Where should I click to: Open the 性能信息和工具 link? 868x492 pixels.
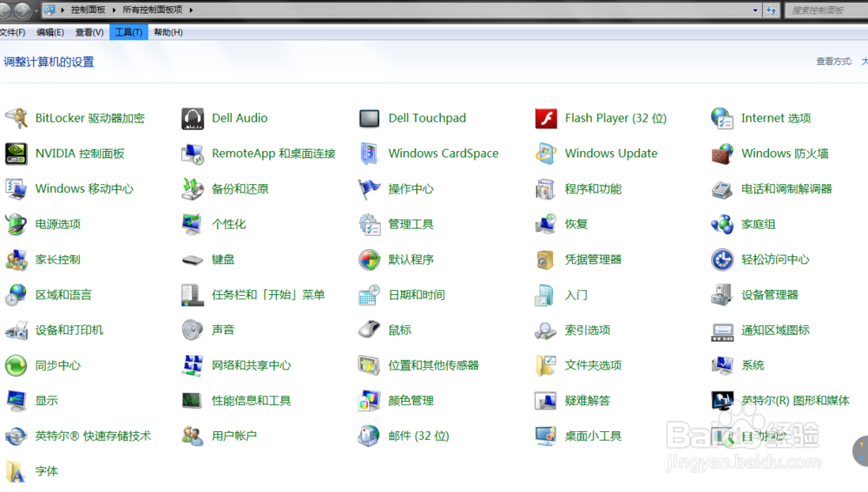[x=252, y=401]
